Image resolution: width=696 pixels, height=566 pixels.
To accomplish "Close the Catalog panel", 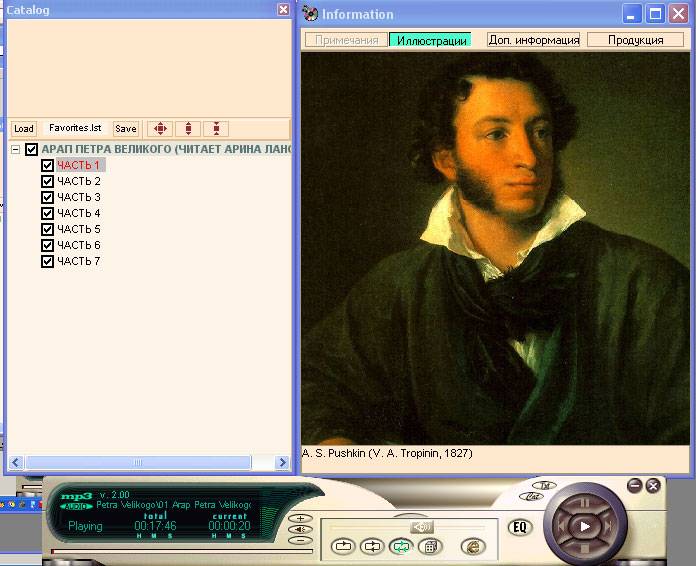I will [283, 9].
